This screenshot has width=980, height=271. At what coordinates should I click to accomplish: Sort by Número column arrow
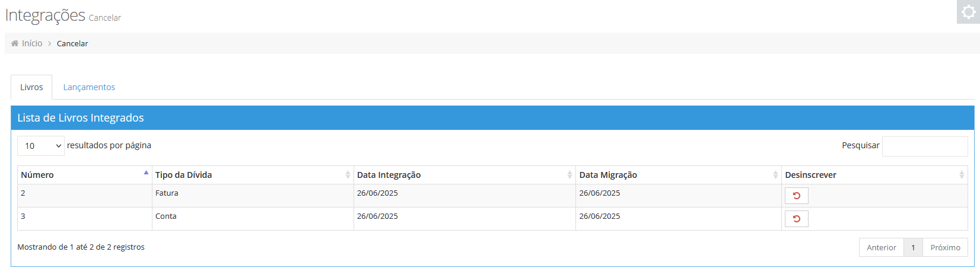tap(146, 173)
